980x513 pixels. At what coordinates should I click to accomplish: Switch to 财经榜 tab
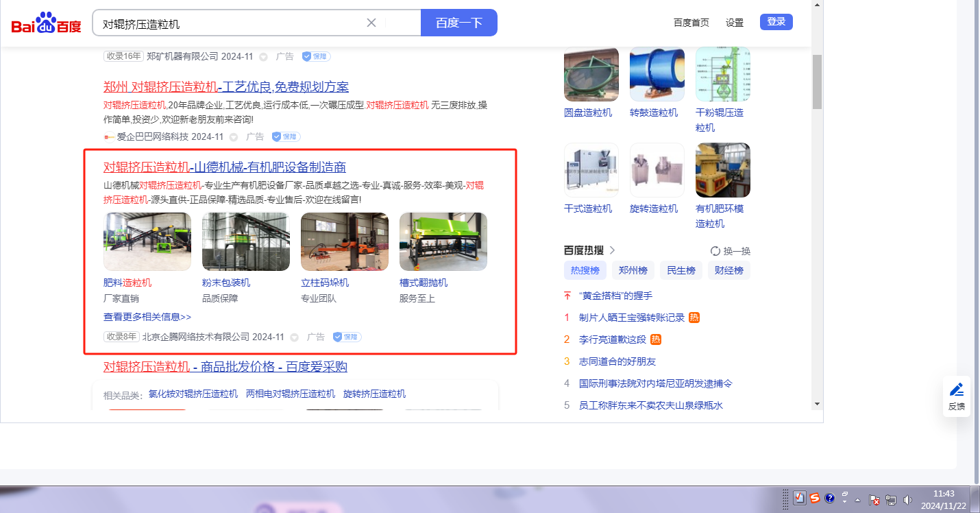(x=729, y=270)
